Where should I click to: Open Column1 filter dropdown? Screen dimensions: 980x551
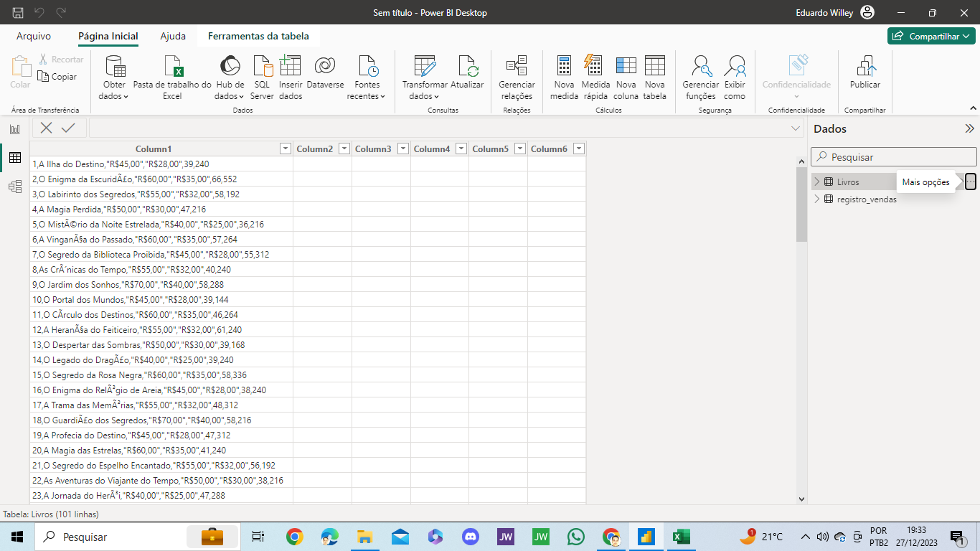[286, 149]
